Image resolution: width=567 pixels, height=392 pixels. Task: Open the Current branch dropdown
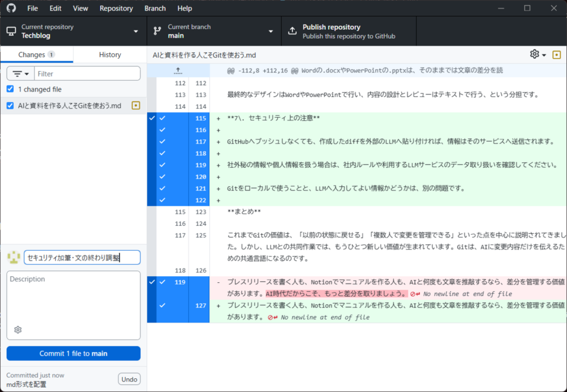[x=214, y=31]
